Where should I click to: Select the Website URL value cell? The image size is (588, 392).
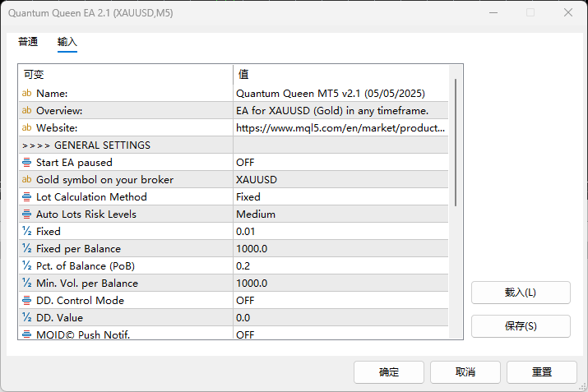[340, 128]
